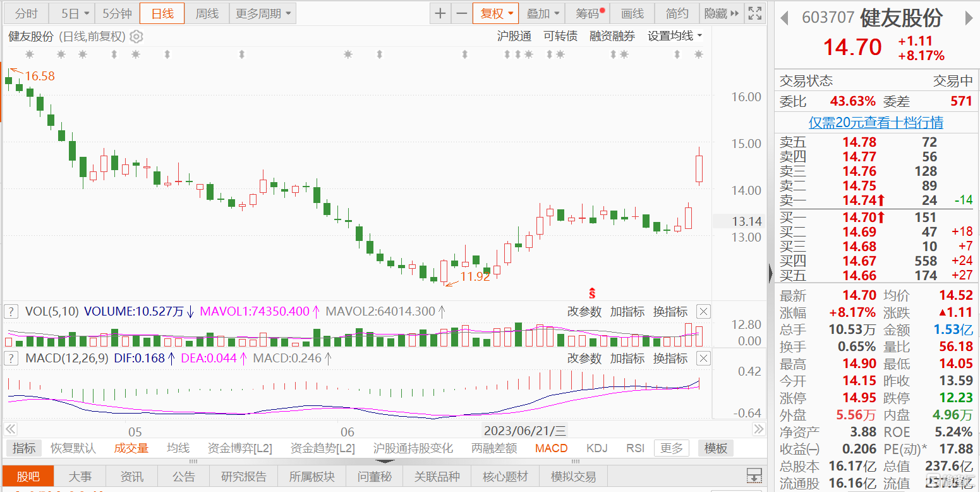Toggle 画线 drawing mode
The image size is (980, 492).
(x=632, y=13)
